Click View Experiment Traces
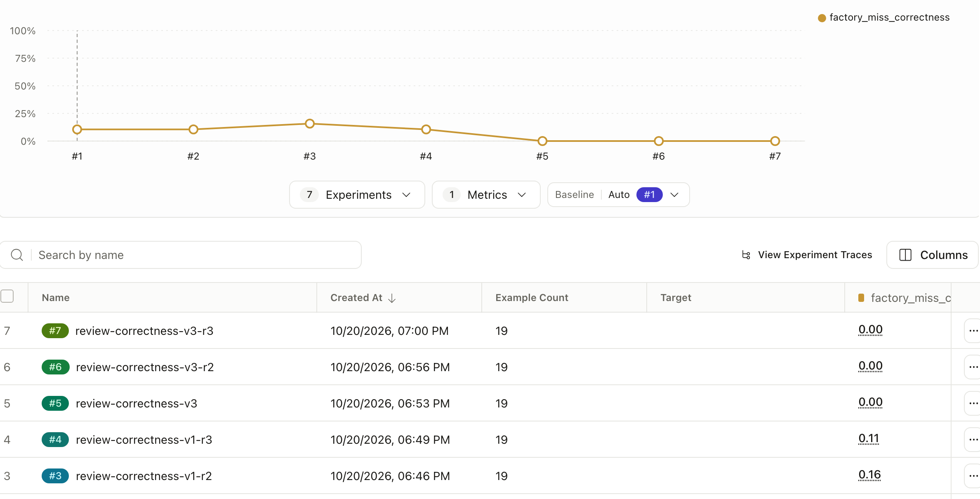 click(807, 255)
